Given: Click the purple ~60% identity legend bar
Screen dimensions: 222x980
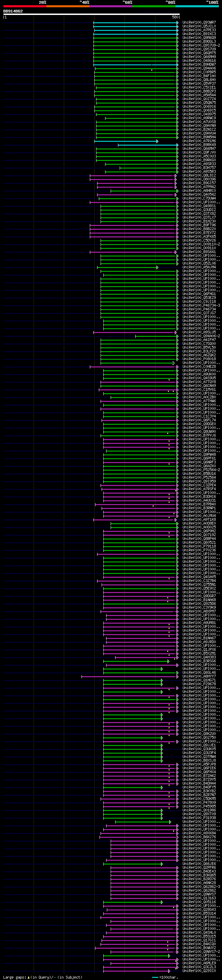Looking at the screenshot, I should click(111, 6).
